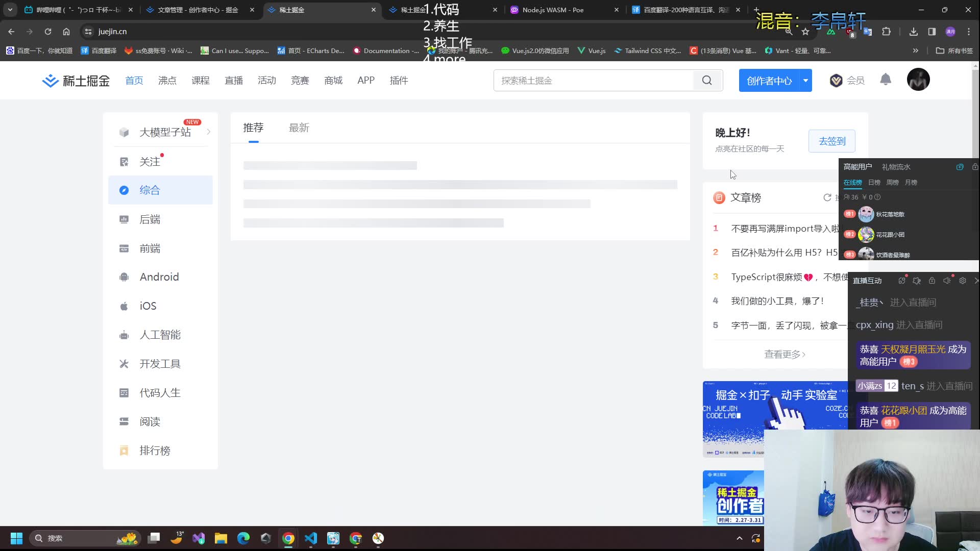Open Edge browser from taskbar

point(243,538)
